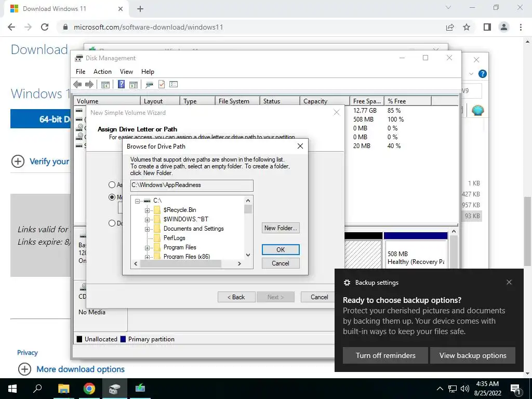
Task: Select the Do not assign drive letter radio
Action: pyautogui.click(x=112, y=223)
